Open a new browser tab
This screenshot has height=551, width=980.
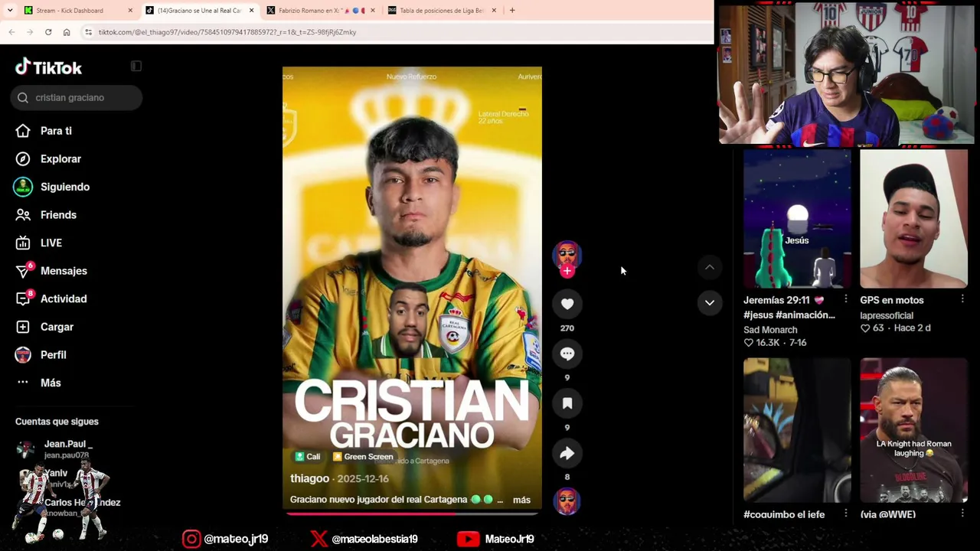(512, 11)
